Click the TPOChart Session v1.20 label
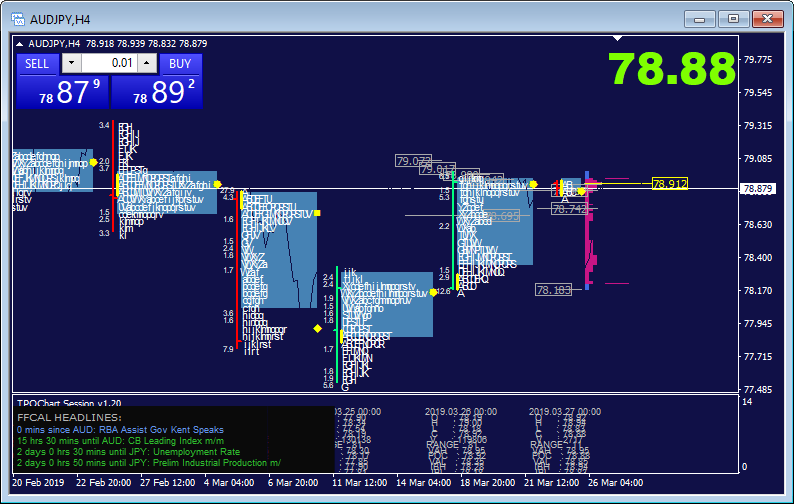Screen dimensions: 794x504 69,403
